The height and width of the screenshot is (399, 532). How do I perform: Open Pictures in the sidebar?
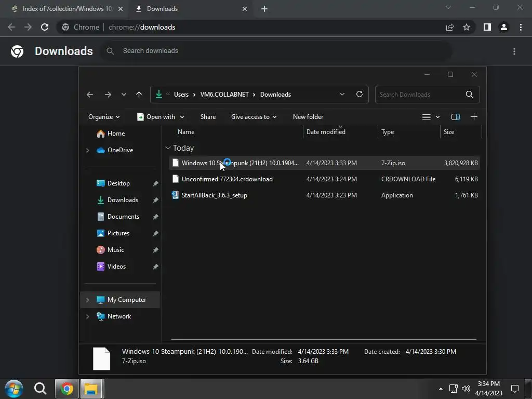click(x=118, y=233)
